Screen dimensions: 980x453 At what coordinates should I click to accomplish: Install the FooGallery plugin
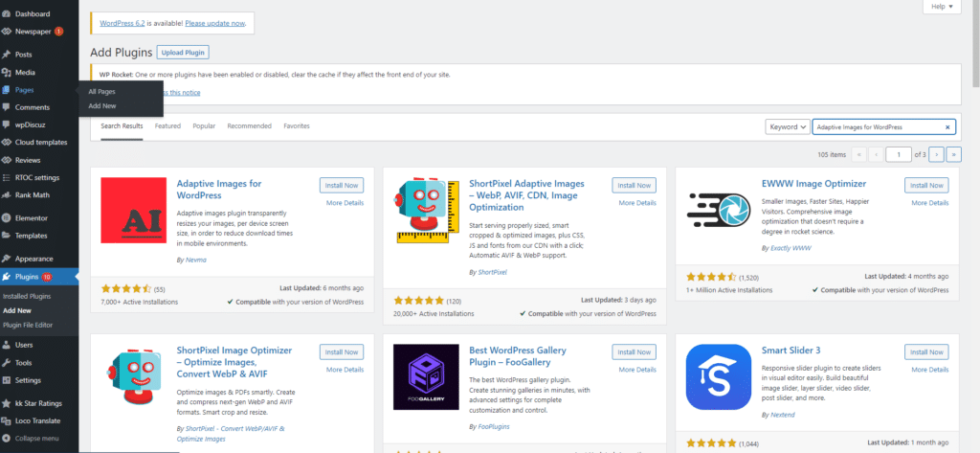635,352
